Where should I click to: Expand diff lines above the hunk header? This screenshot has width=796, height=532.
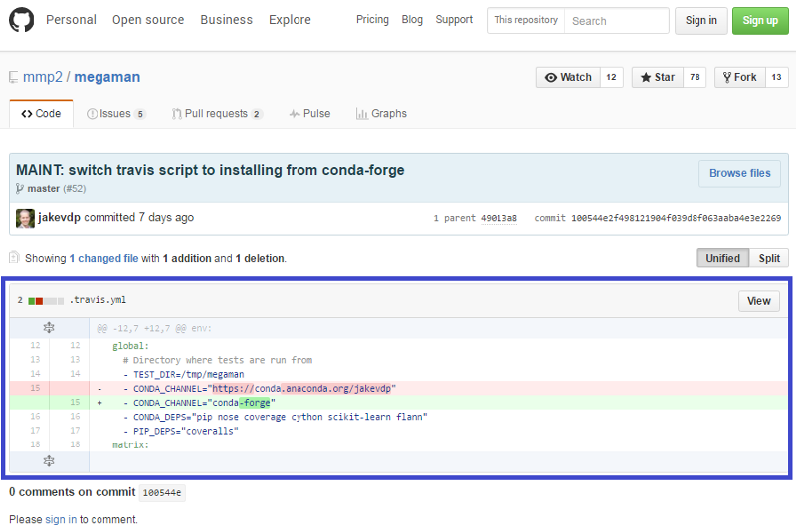49,328
